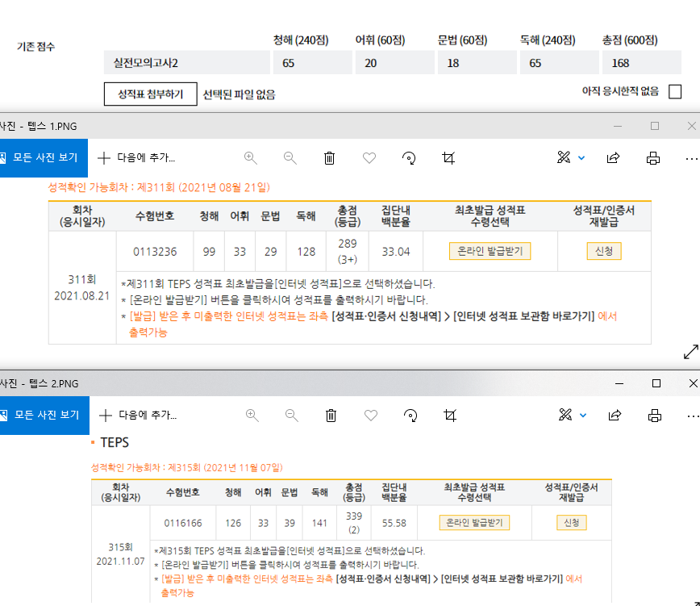Click the 총점 input field showing 168
700x606 pixels.
tap(641, 63)
